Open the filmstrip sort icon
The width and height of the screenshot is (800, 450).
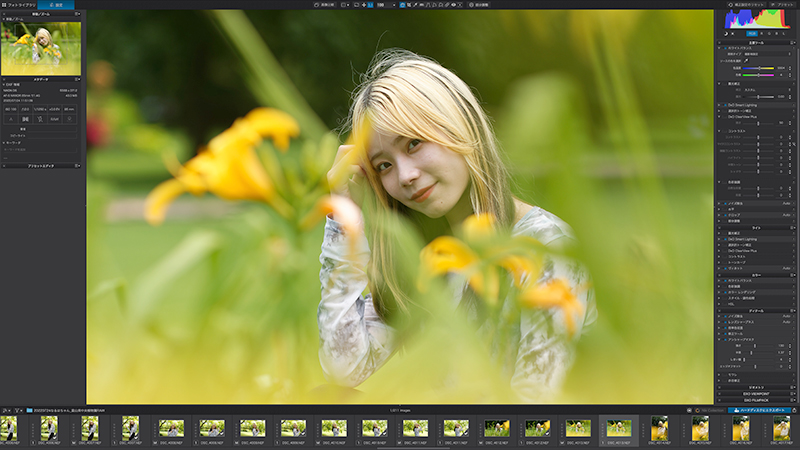click(x=6, y=410)
